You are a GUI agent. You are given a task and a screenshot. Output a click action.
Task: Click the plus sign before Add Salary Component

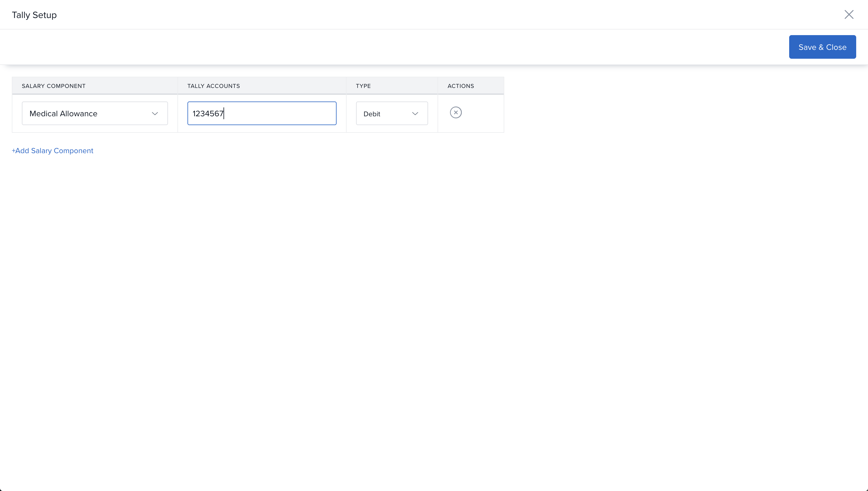[14, 151]
